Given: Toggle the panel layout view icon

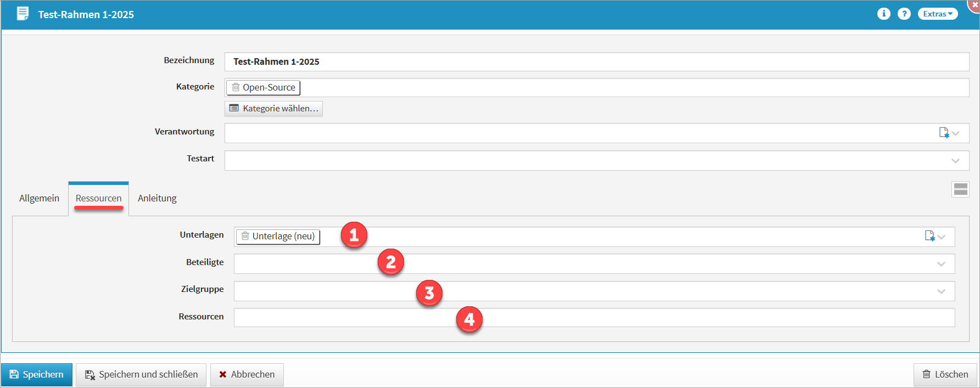Looking at the screenshot, I should pos(960,189).
